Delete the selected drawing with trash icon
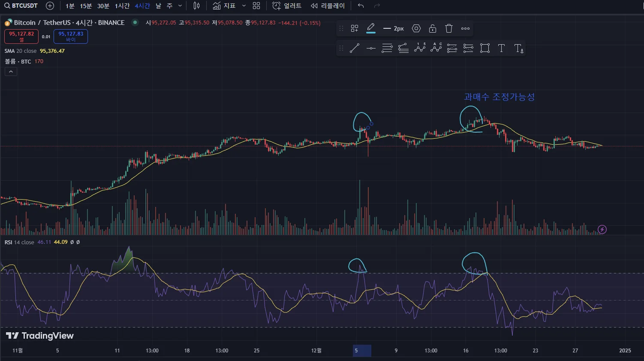644x361 pixels. click(449, 29)
